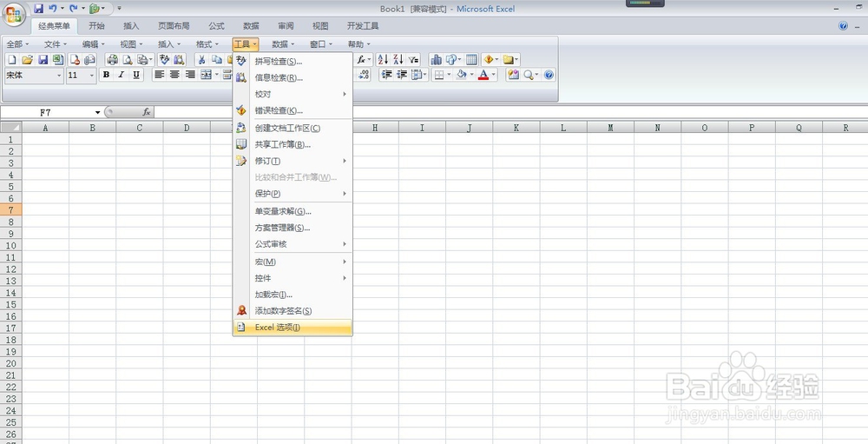The width and height of the screenshot is (868, 444).
Task: Open the 文件 classic menu
Action: coord(56,44)
